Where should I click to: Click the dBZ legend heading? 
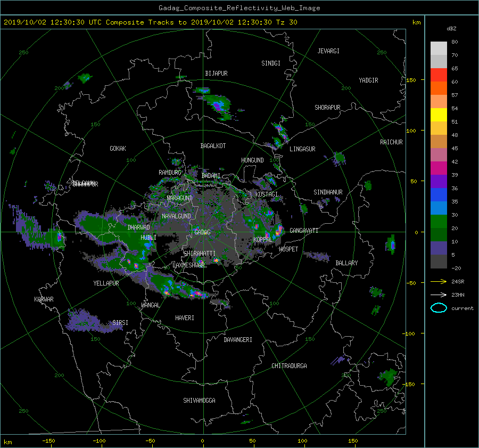click(x=451, y=28)
